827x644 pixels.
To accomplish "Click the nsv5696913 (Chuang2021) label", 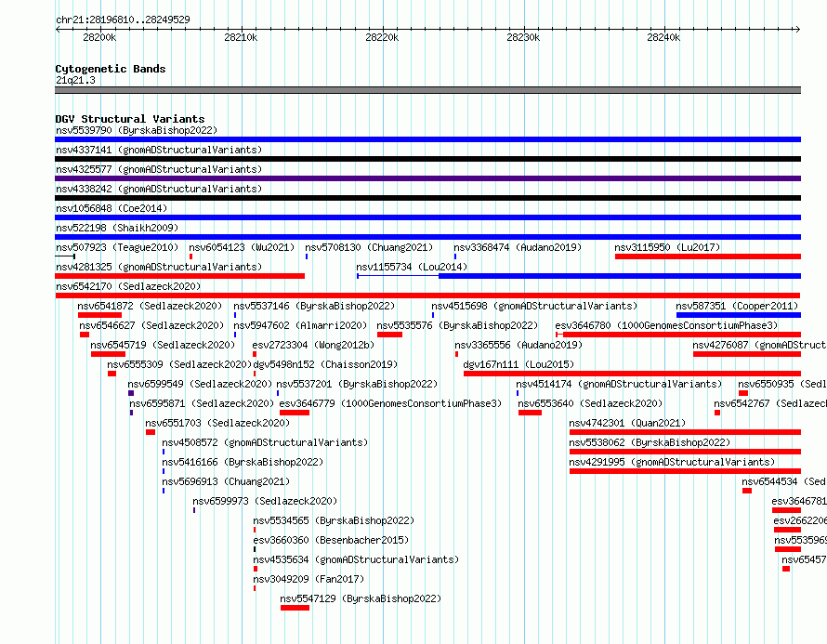I will click(x=226, y=481).
